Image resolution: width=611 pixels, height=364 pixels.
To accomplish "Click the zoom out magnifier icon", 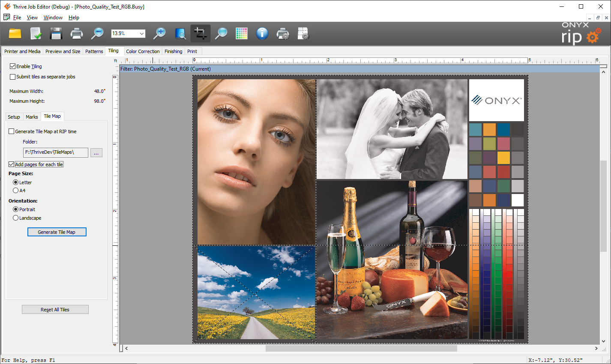I will click(x=97, y=33).
